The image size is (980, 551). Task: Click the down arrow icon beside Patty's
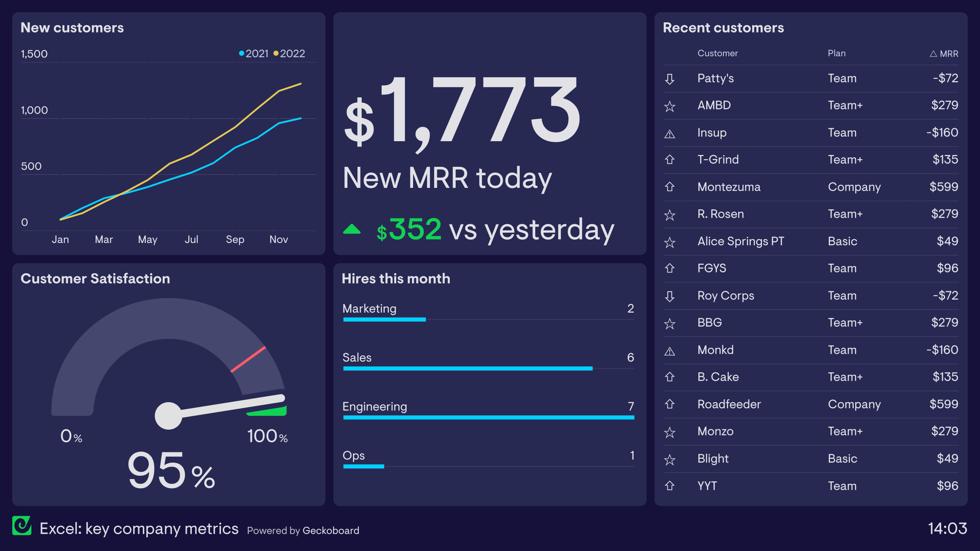tap(670, 79)
